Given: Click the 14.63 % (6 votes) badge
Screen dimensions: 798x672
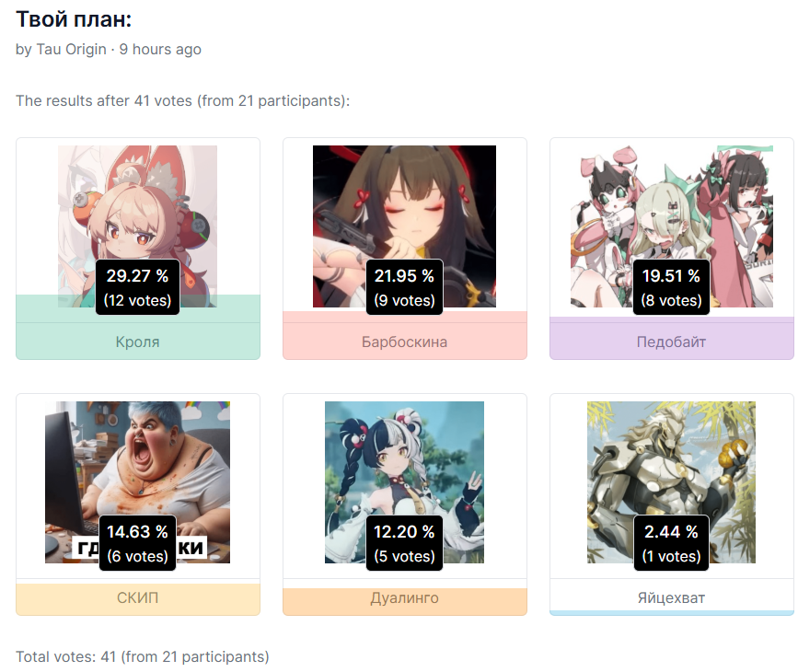Looking at the screenshot, I should (x=137, y=543).
